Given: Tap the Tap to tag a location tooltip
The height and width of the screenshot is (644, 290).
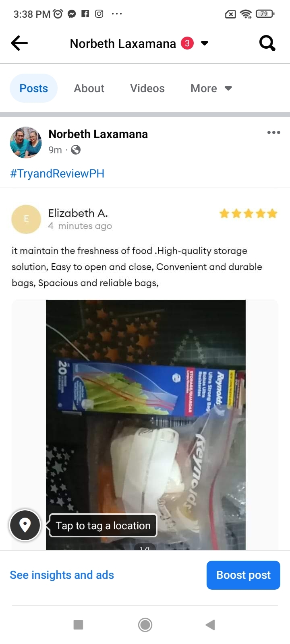Looking at the screenshot, I should 103,525.
